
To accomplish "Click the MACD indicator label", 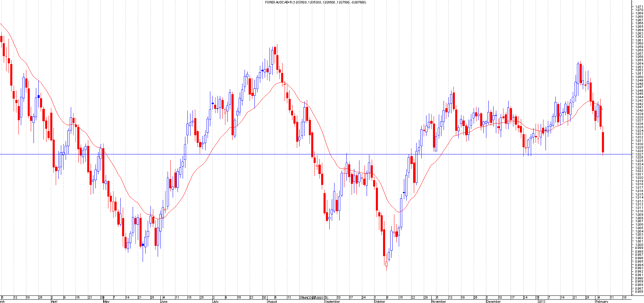I will 307,298.
